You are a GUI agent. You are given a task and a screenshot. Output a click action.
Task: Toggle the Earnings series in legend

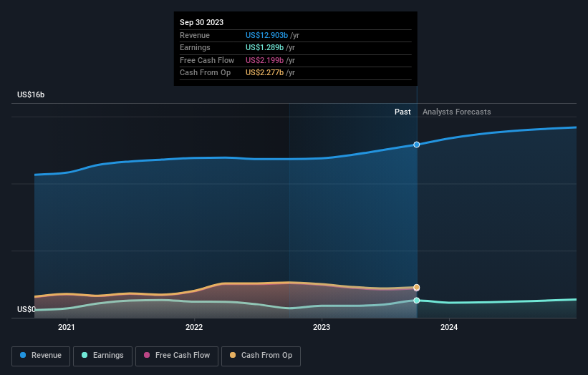point(103,356)
